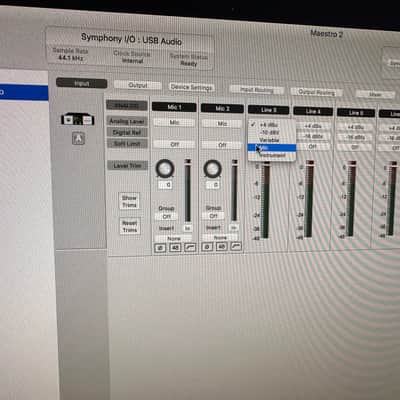Viewport: 400px width, 400px height.
Task: Click the Mic 1 gain value field
Action: pos(166,185)
